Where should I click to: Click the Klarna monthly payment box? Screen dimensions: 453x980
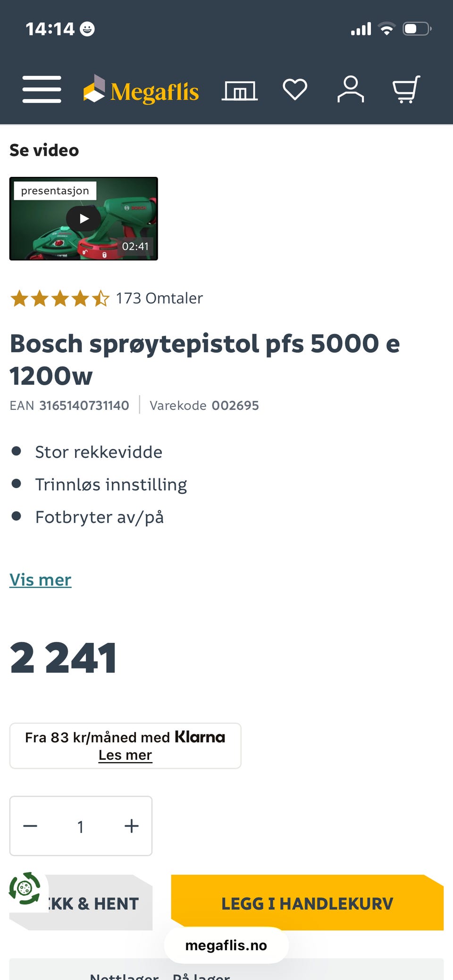tap(125, 738)
